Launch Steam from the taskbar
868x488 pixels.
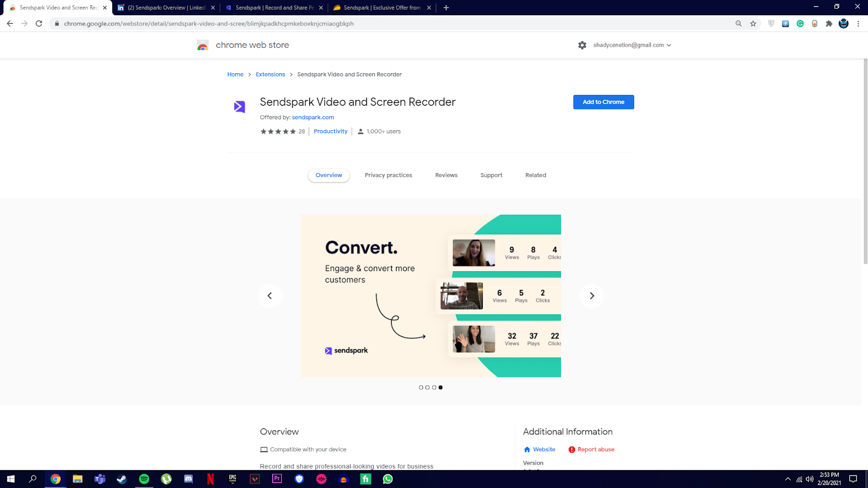pyautogui.click(x=122, y=479)
